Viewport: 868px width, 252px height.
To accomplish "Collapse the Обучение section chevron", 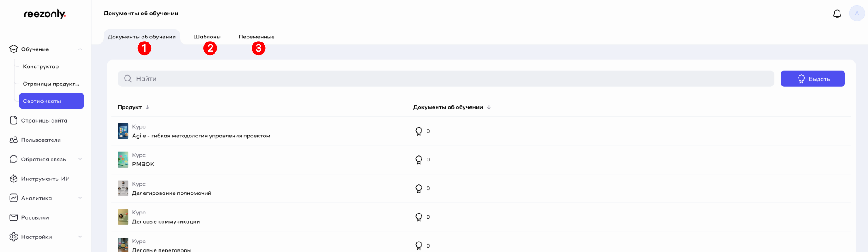I will coord(80,49).
